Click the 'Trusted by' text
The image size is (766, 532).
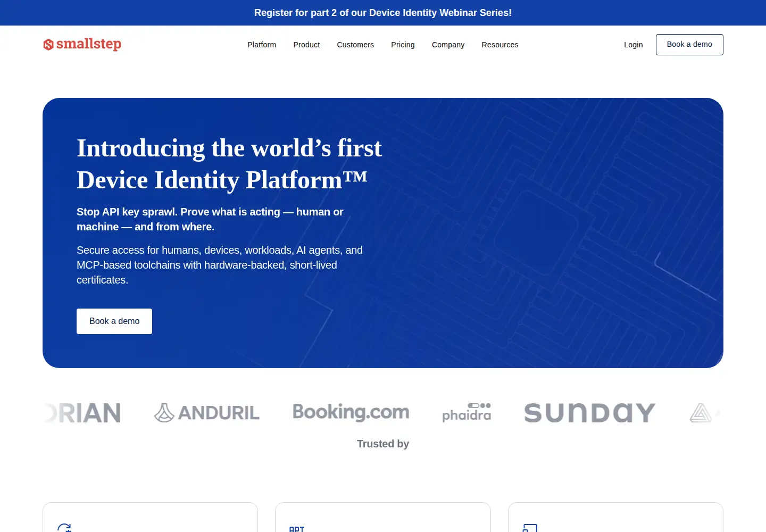pyautogui.click(x=383, y=444)
